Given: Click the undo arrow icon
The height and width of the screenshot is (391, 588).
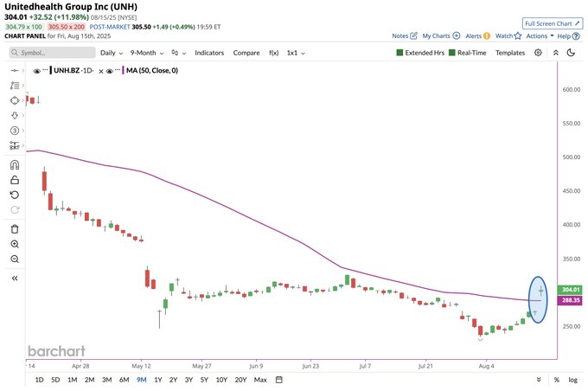Looking at the screenshot, I should point(15,195).
